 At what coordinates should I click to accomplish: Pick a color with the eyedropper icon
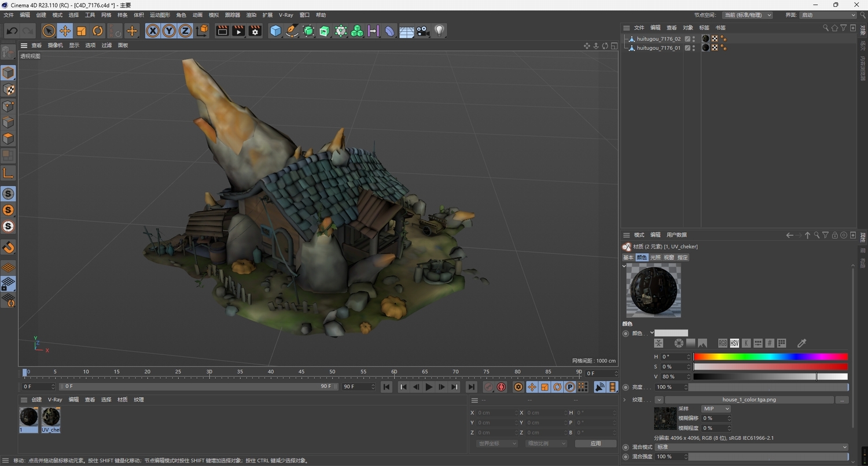[801, 343]
